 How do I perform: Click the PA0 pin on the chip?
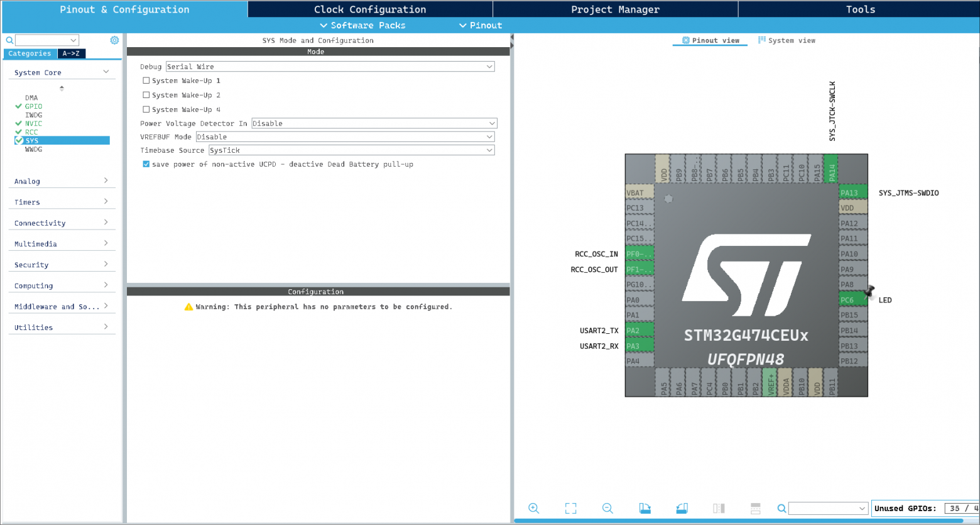pyautogui.click(x=640, y=300)
